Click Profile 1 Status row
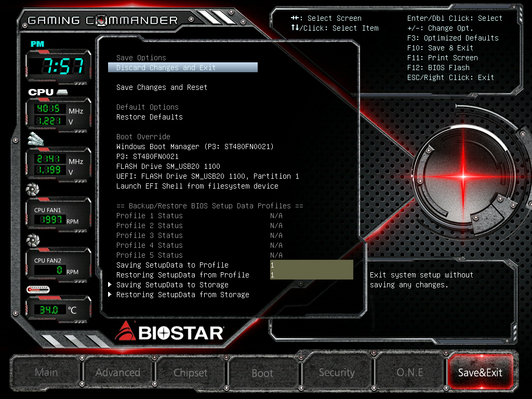This screenshot has height=399, width=532. point(199,216)
